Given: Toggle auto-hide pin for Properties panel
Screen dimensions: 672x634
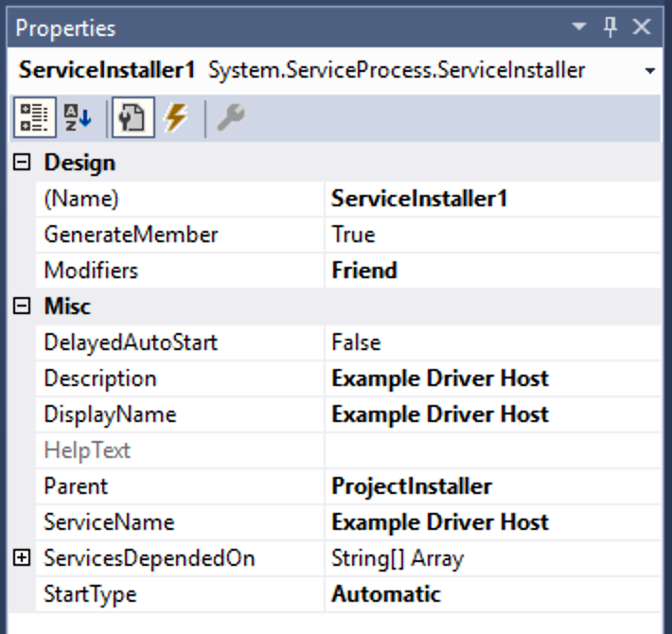Looking at the screenshot, I should pos(610,28).
